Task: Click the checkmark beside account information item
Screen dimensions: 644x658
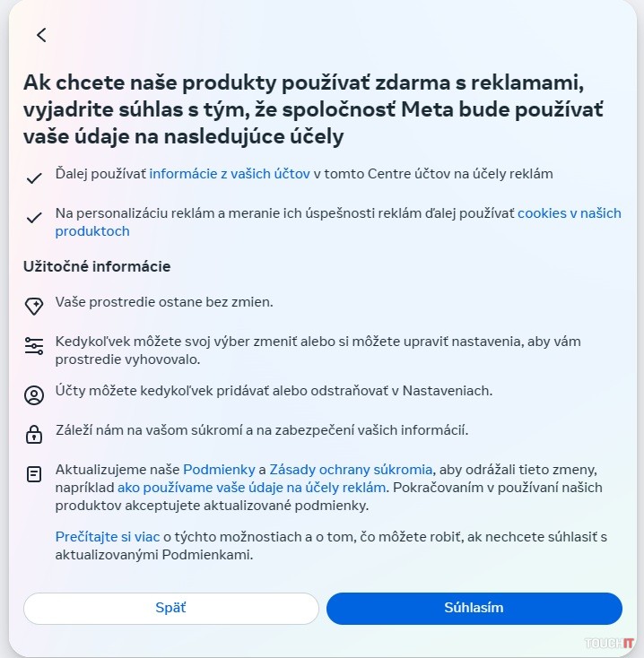Action: [x=34, y=178]
